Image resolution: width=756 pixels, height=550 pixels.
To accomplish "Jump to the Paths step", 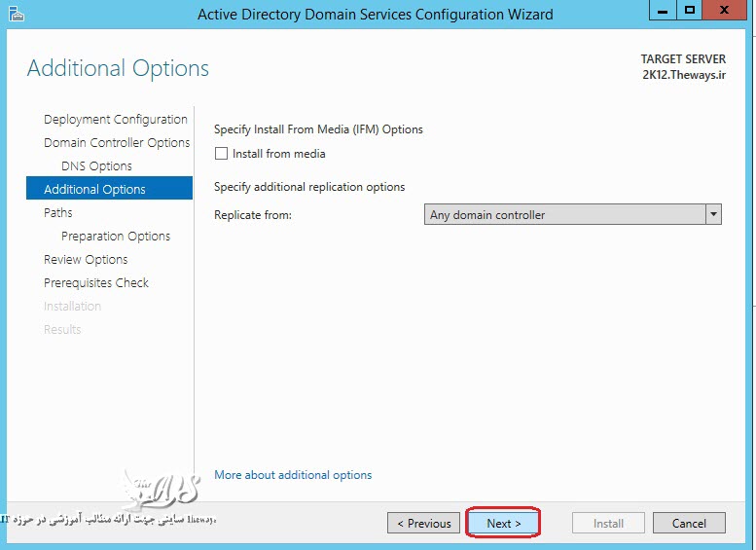I will pyautogui.click(x=58, y=213).
